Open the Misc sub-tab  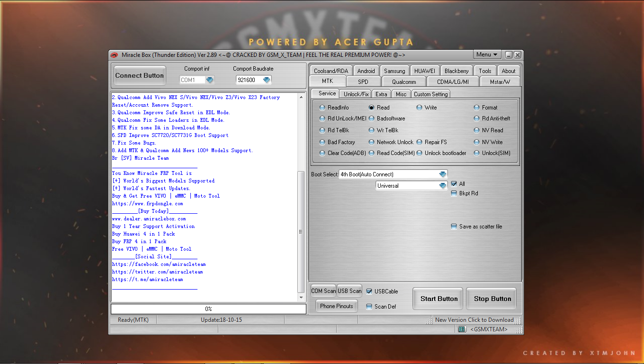[401, 94]
